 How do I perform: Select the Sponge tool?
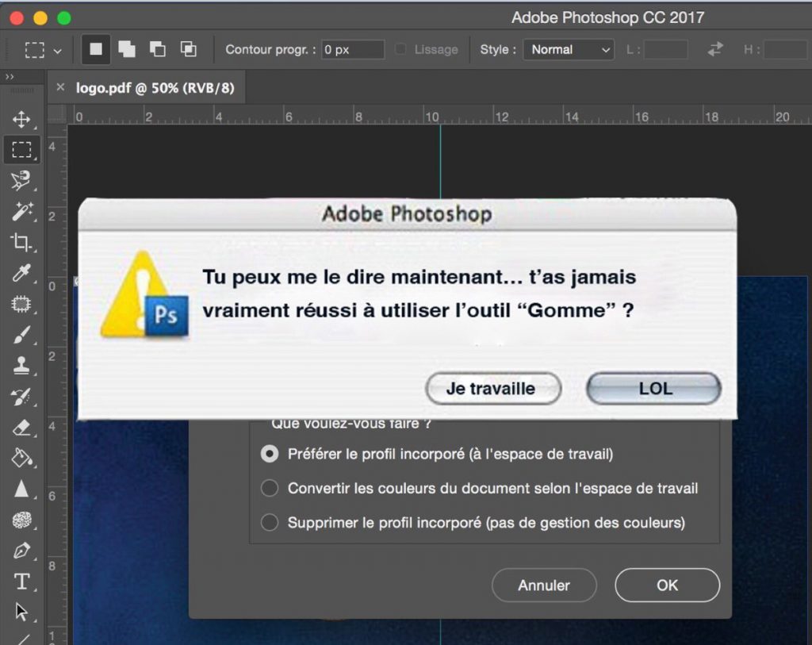coord(21,520)
